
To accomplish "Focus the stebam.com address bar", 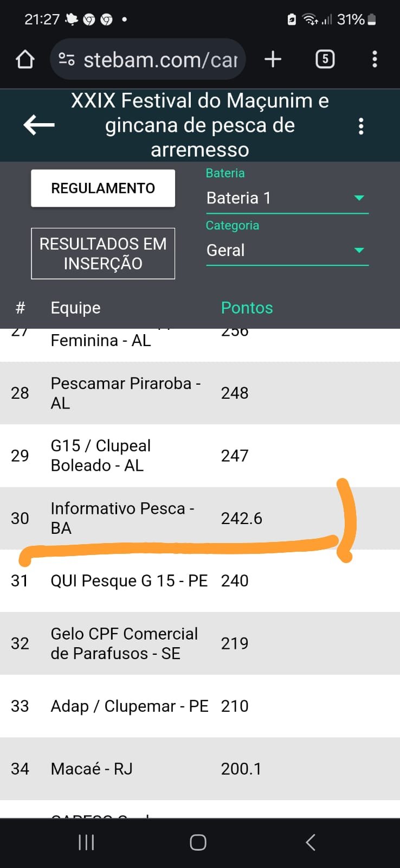I will (x=148, y=59).
